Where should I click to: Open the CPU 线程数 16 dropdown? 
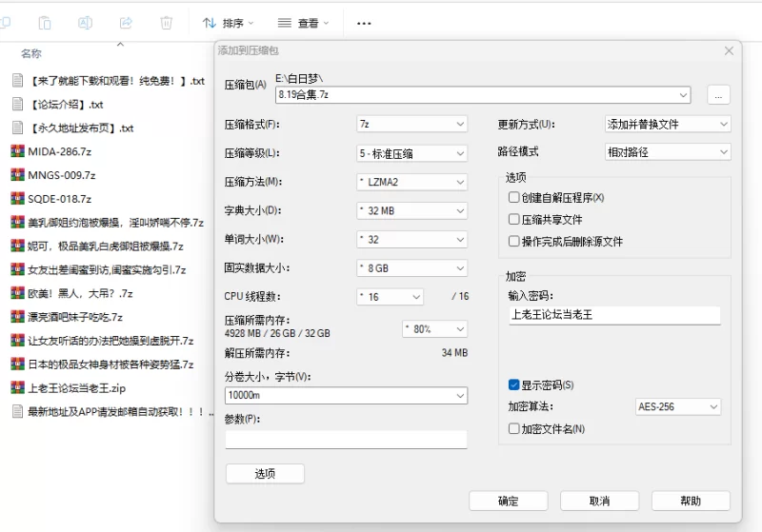[390, 297]
